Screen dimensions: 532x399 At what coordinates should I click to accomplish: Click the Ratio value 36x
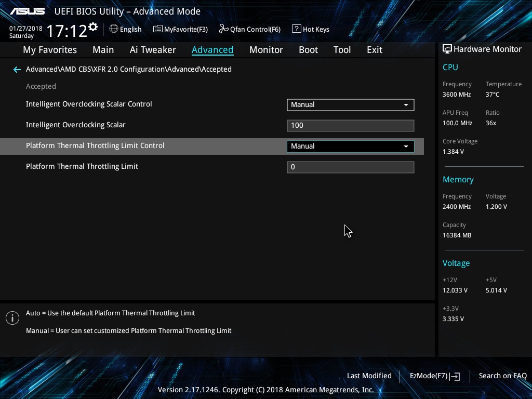(490, 123)
